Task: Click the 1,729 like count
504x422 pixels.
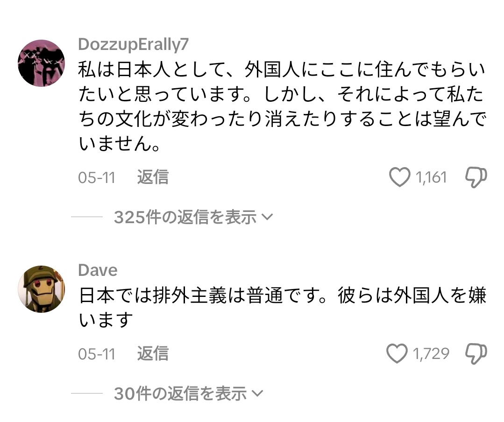Action: 431,354
